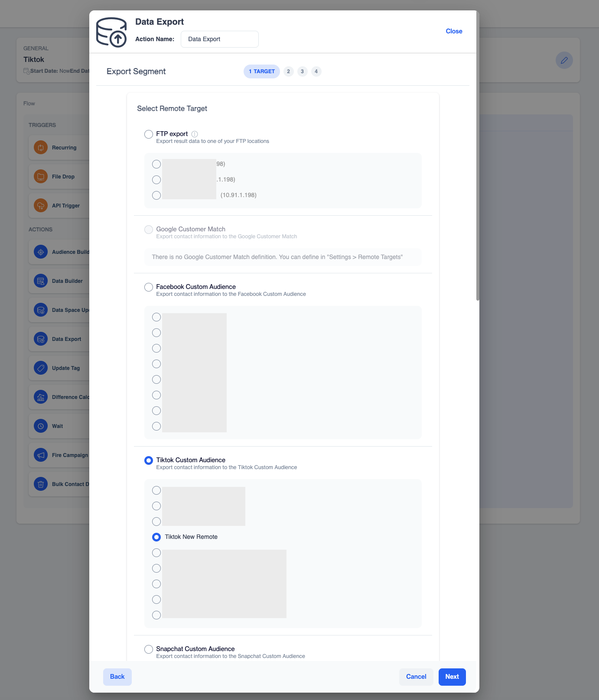Click the Next button
599x700 pixels.
[452, 677]
